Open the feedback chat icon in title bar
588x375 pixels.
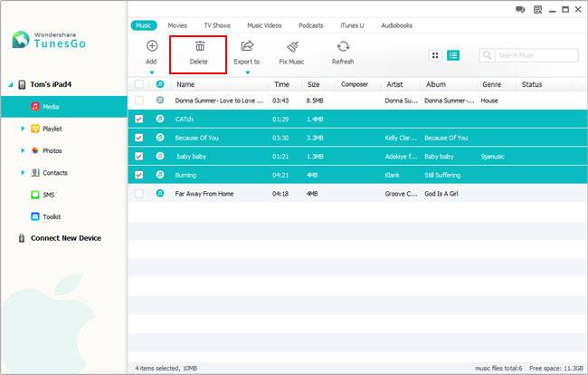click(520, 10)
